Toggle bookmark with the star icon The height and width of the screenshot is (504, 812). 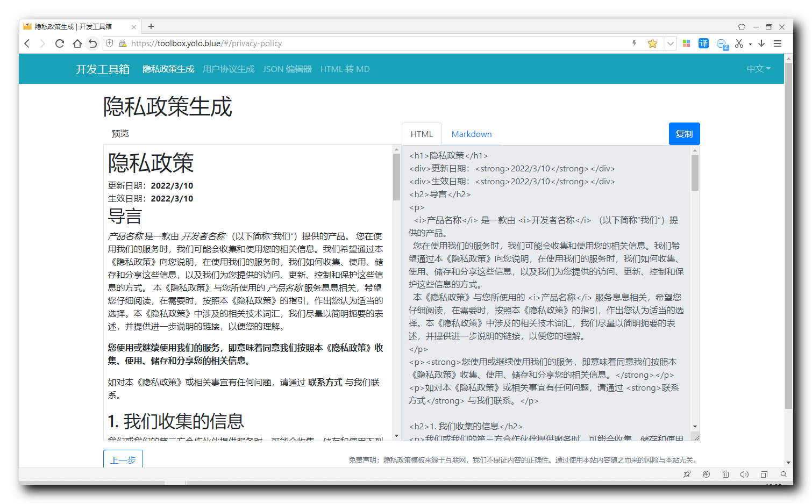click(x=652, y=44)
